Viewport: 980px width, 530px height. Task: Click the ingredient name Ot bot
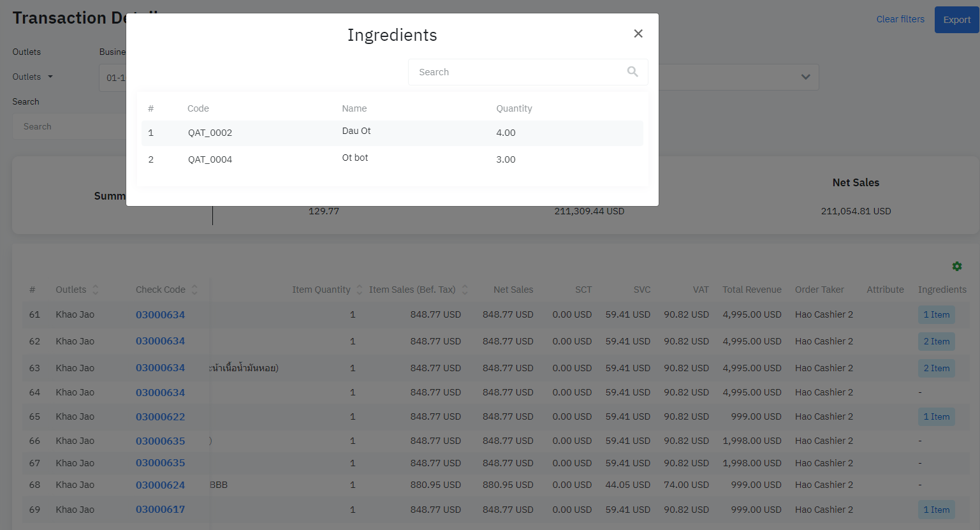[355, 158]
